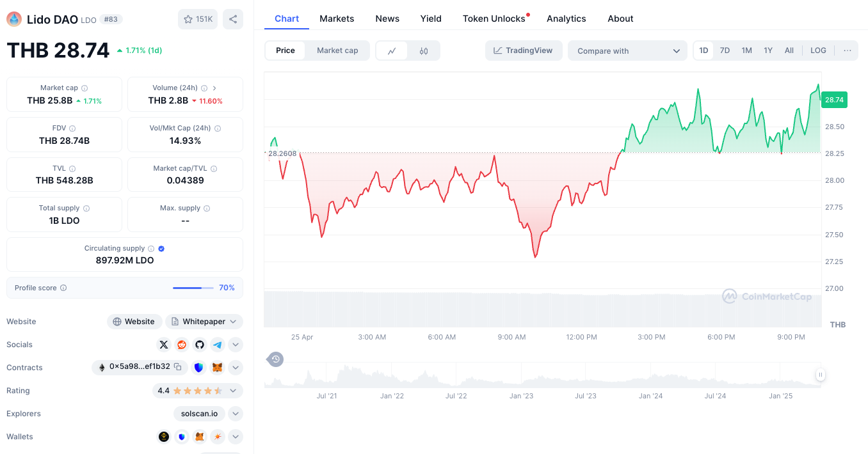Click the MetaMask fox icon in Contracts
The width and height of the screenshot is (868, 454).
click(x=218, y=368)
